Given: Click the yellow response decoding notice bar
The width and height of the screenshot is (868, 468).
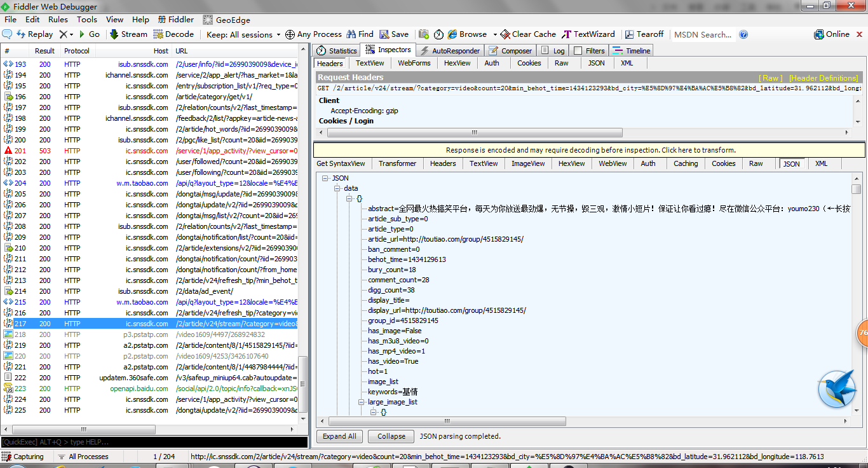Looking at the screenshot, I should 590,150.
